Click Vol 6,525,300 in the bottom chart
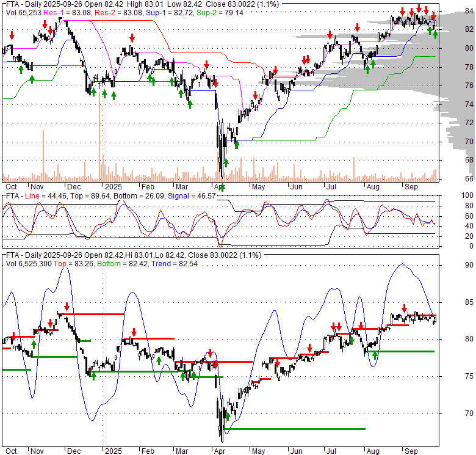 click(x=29, y=264)
